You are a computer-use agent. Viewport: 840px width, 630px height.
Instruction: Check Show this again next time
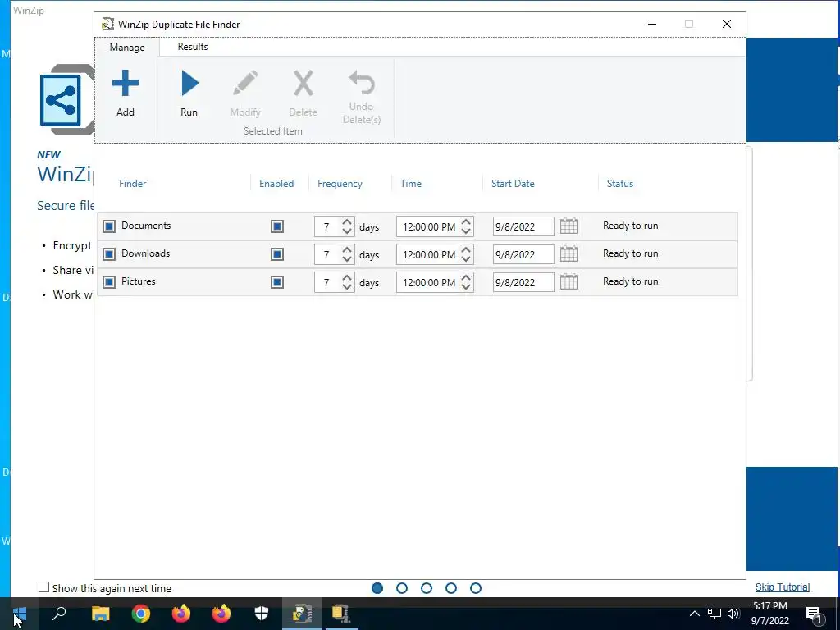click(x=44, y=587)
